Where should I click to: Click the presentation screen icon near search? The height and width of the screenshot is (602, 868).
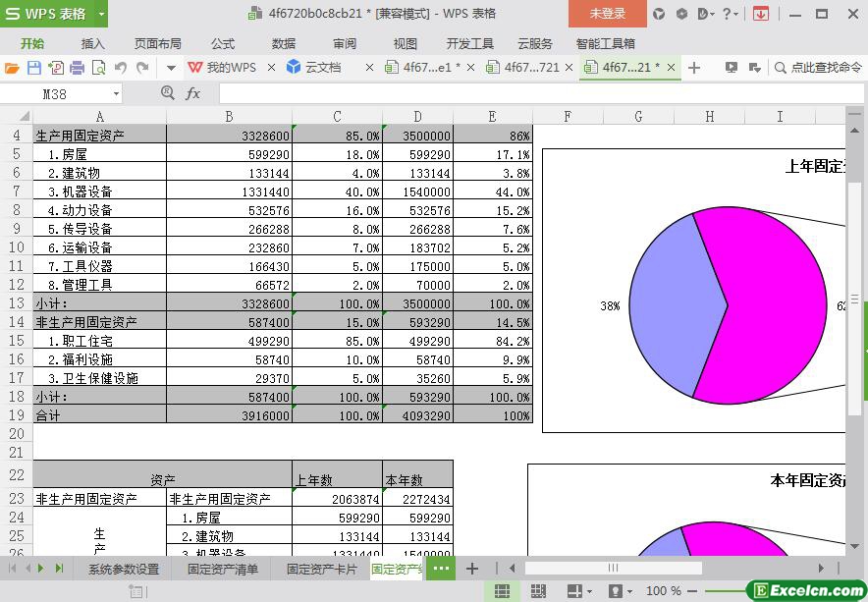(732, 68)
